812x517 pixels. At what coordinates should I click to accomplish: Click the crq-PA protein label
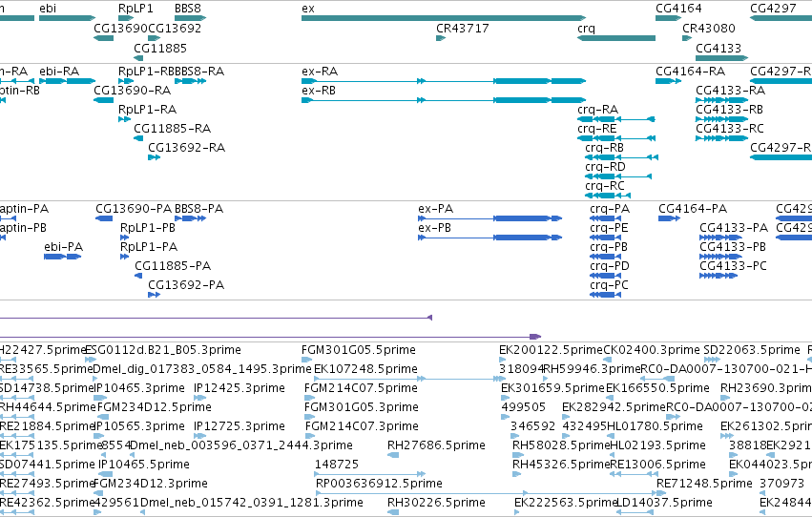click(610, 209)
